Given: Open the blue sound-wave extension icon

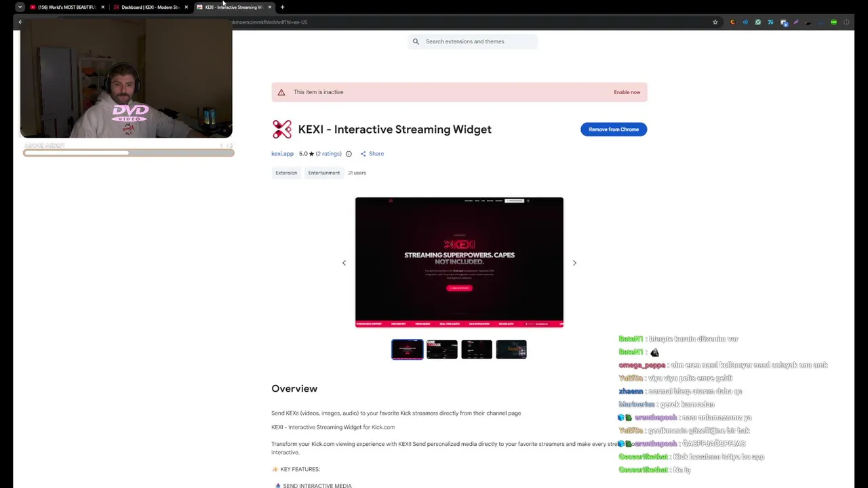Looking at the screenshot, I should [745, 22].
